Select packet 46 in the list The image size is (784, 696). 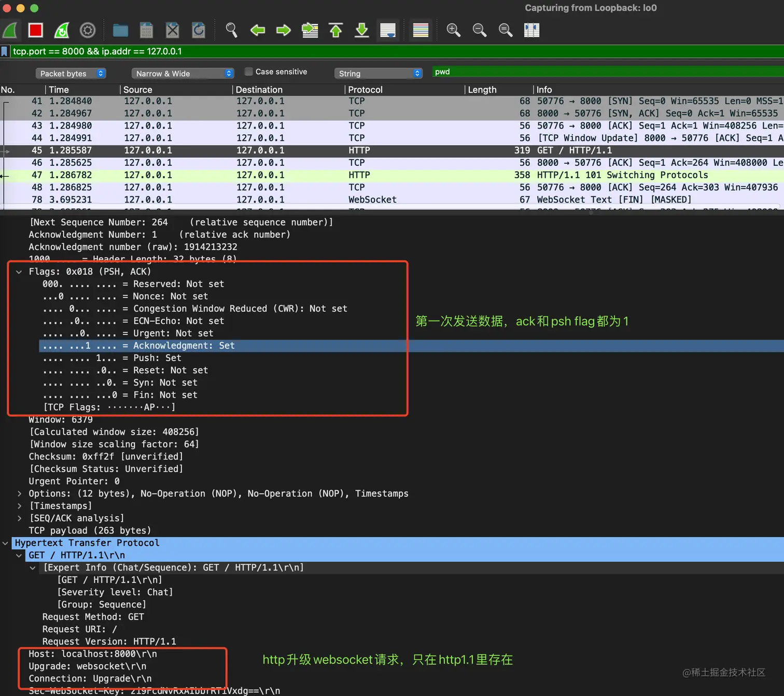(x=392, y=163)
